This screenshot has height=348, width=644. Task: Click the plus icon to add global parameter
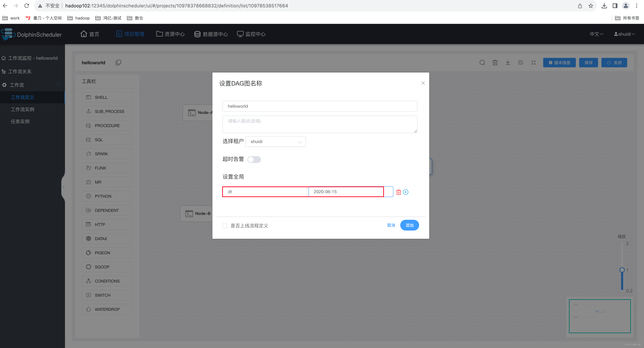(x=405, y=192)
